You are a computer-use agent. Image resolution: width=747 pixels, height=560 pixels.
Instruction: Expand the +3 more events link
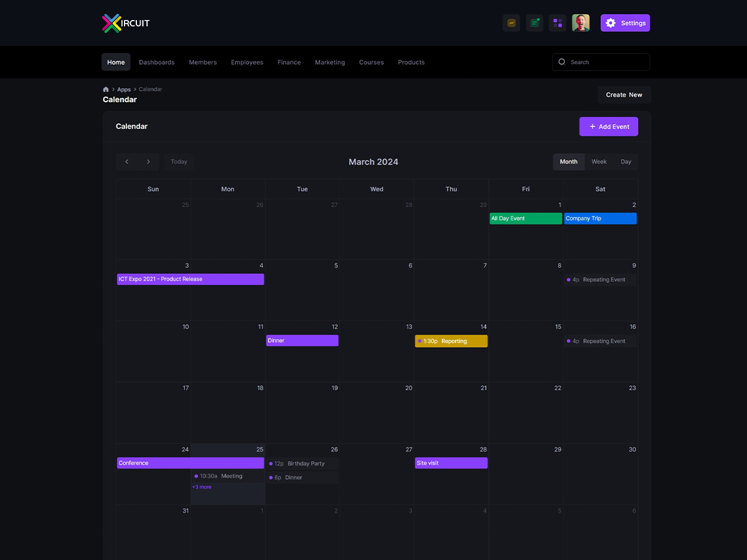pos(202,487)
